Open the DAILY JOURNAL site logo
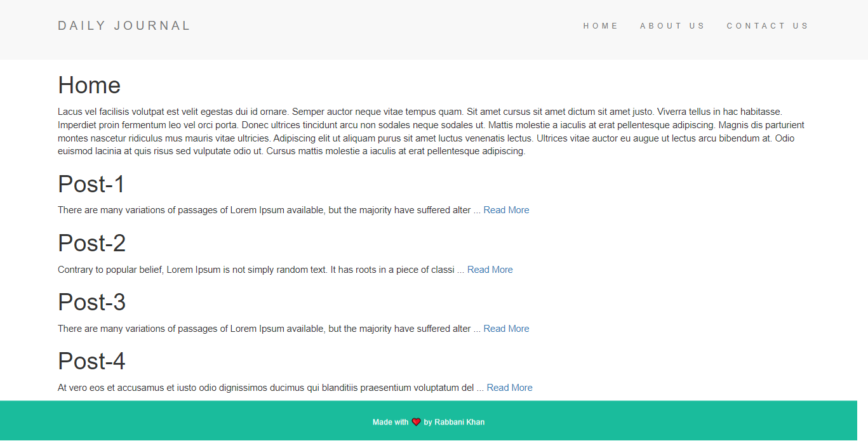 [x=124, y=25]
